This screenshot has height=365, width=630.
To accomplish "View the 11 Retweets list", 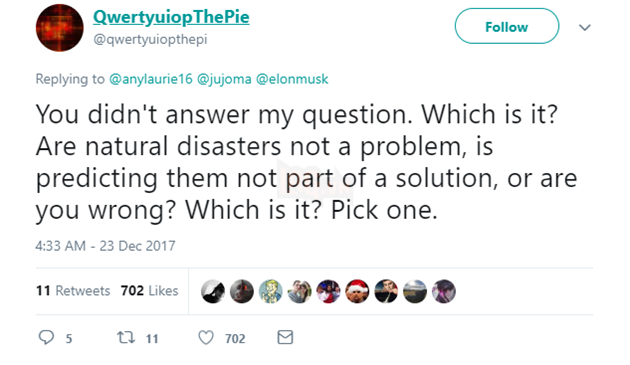I will 73,291.
